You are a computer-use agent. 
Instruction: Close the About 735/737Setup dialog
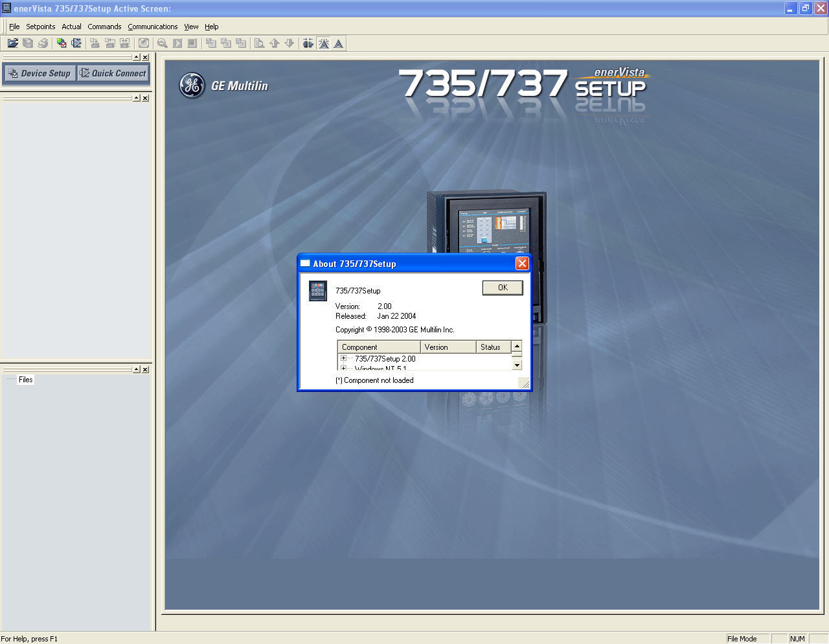522,263
